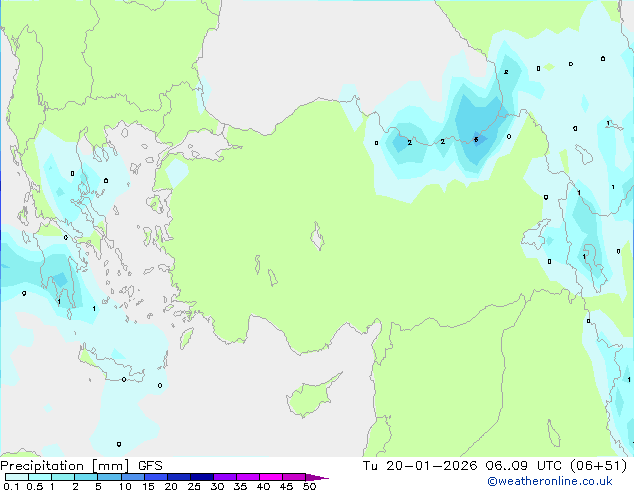Choose the 40–45 mm magenta legend swatch

click(x=271, y=477)
